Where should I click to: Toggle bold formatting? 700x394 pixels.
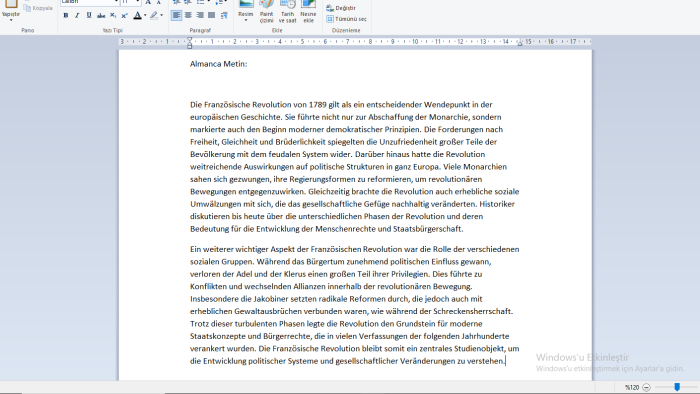(66, 16)
